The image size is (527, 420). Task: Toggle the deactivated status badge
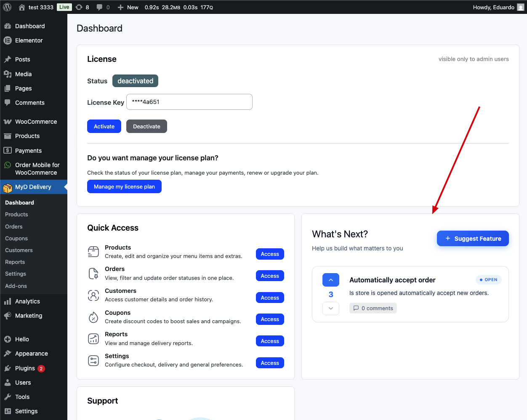click(x=135, y=81)
